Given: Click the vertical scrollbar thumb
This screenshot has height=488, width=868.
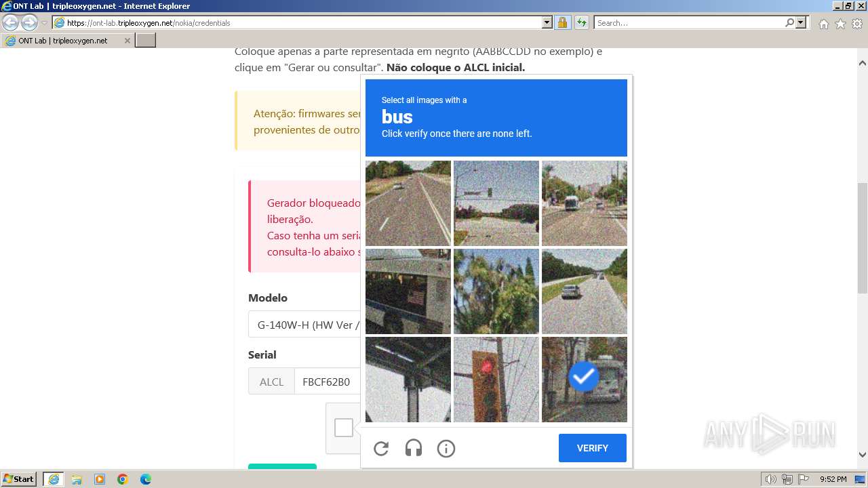Looking at the screenshot, I should point(863,238).
